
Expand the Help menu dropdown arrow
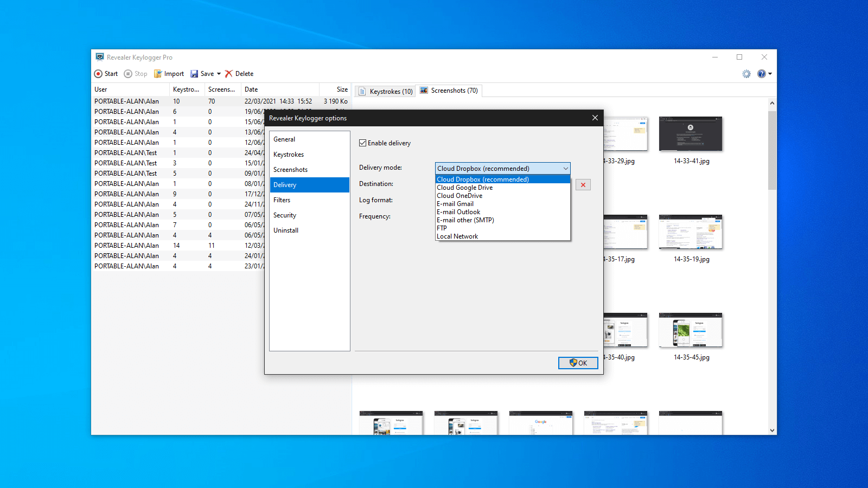tap(770, 74)
